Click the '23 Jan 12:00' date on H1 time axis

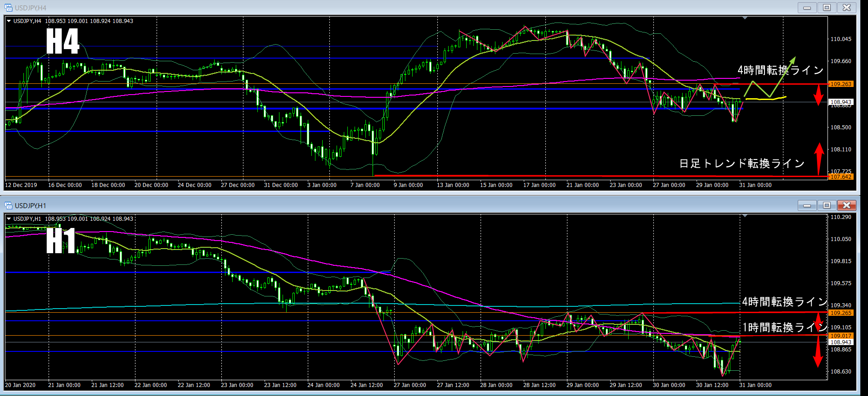click(280, 385)
